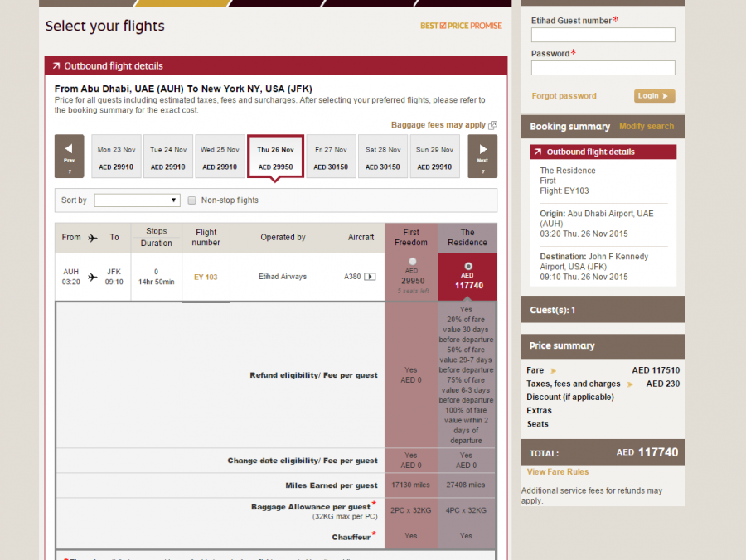Viewport: 746px width, 560px height.
Task: Select The Residence fare radio button
Action: [467, 266]
